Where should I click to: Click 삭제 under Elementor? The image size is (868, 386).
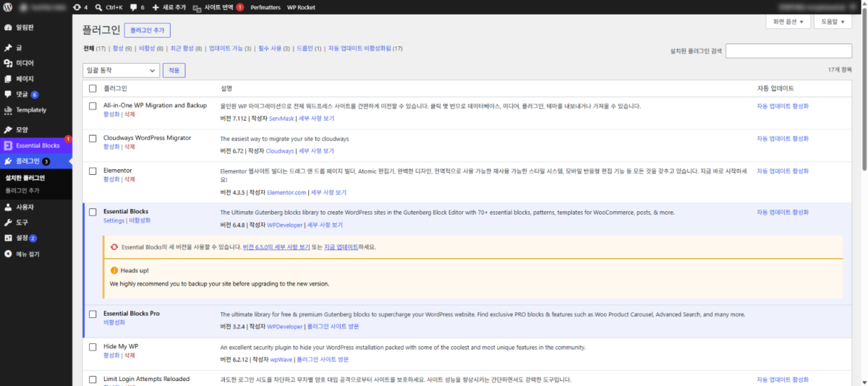[129, 179]
